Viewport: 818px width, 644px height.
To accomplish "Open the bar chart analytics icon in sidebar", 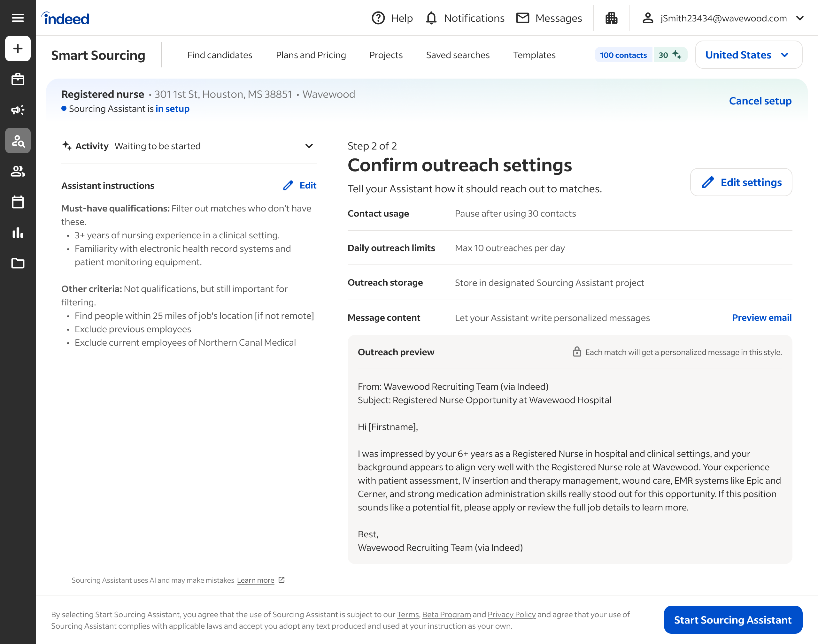I will pos(18,233).
